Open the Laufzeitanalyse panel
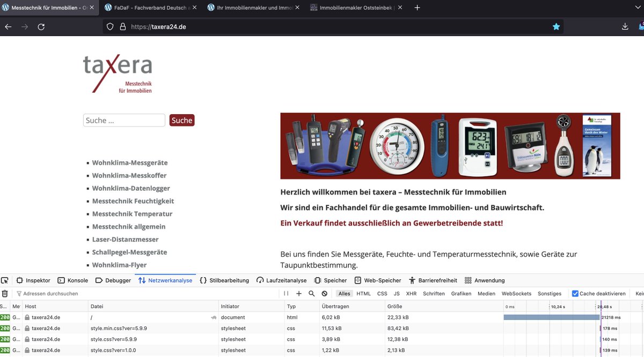The image size is (644, 357). (282, 280)
